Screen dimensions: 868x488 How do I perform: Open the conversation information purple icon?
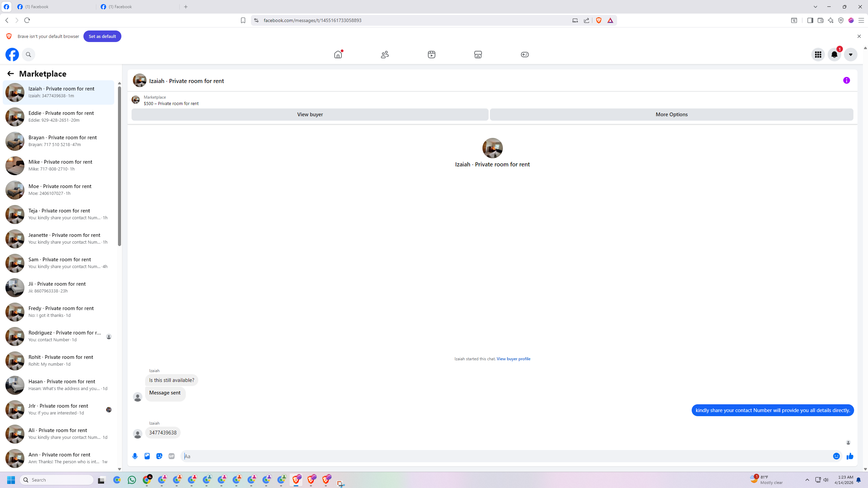[846, 80]
